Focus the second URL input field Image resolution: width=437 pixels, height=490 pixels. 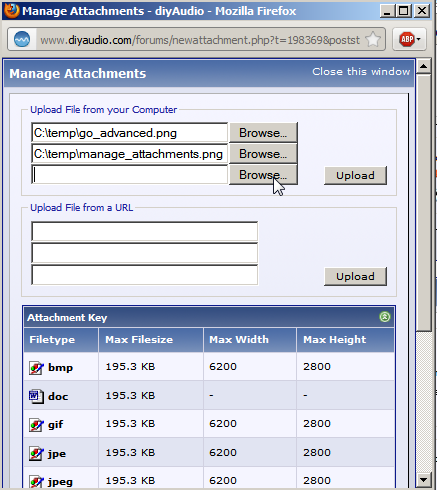click(x=144, y=253)
